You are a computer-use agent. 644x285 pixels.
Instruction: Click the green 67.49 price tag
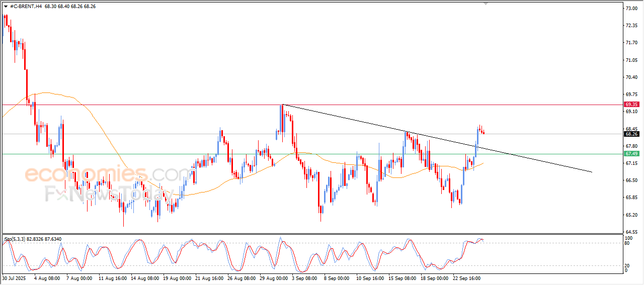pos(631,154)
